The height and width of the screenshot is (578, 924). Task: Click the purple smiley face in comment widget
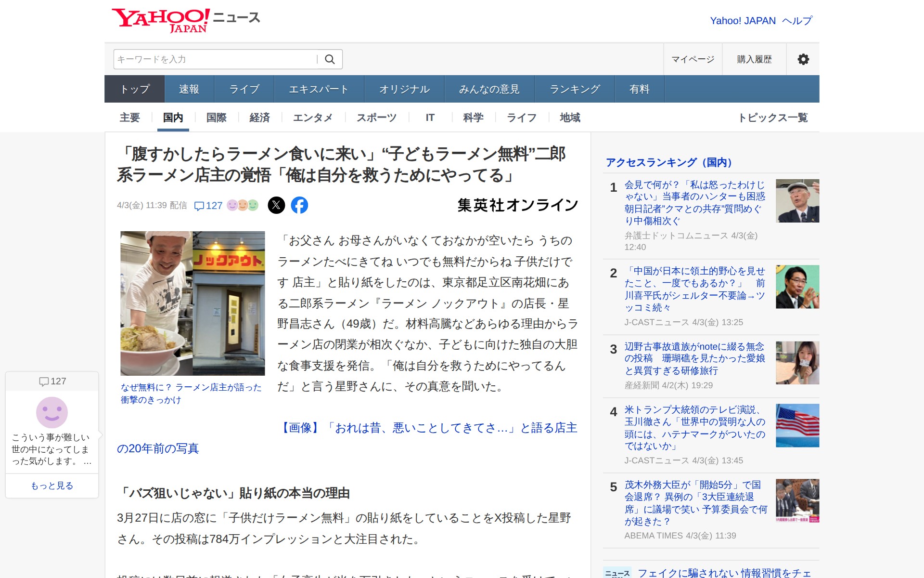tap(52, 412)
